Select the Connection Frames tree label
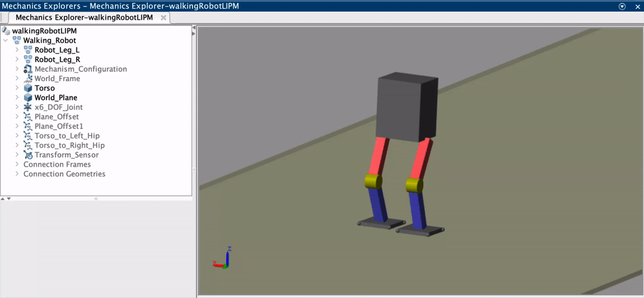 click(x=57, y=164)
